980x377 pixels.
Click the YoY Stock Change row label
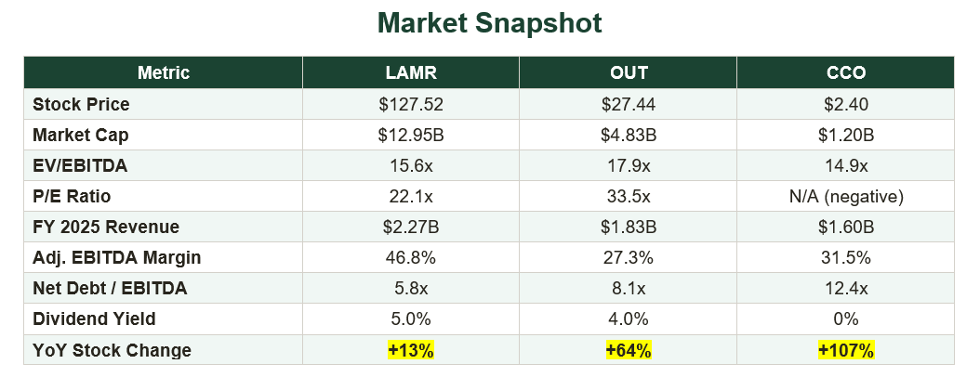pyautogui.click(x=112, y=350)
